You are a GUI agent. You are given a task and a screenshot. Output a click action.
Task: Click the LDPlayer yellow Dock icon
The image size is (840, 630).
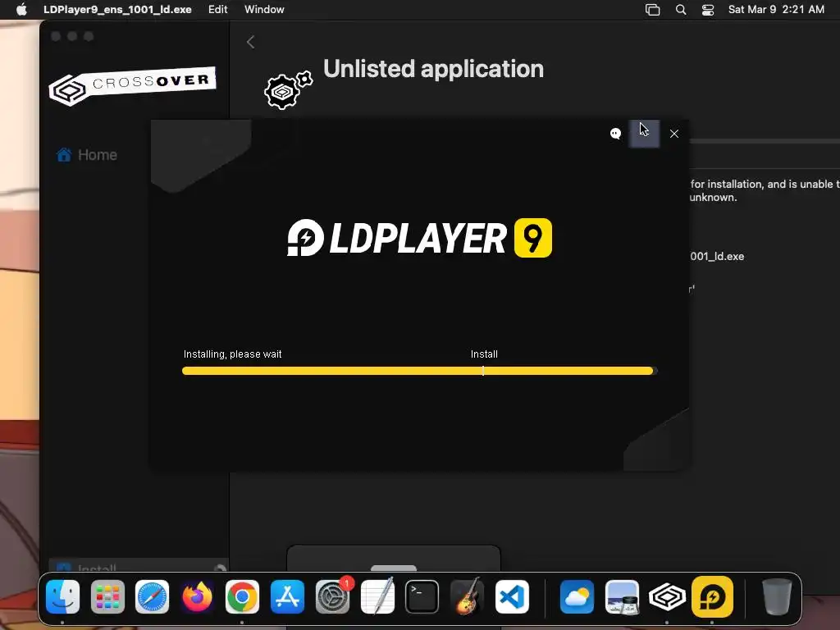click(713, 596)
